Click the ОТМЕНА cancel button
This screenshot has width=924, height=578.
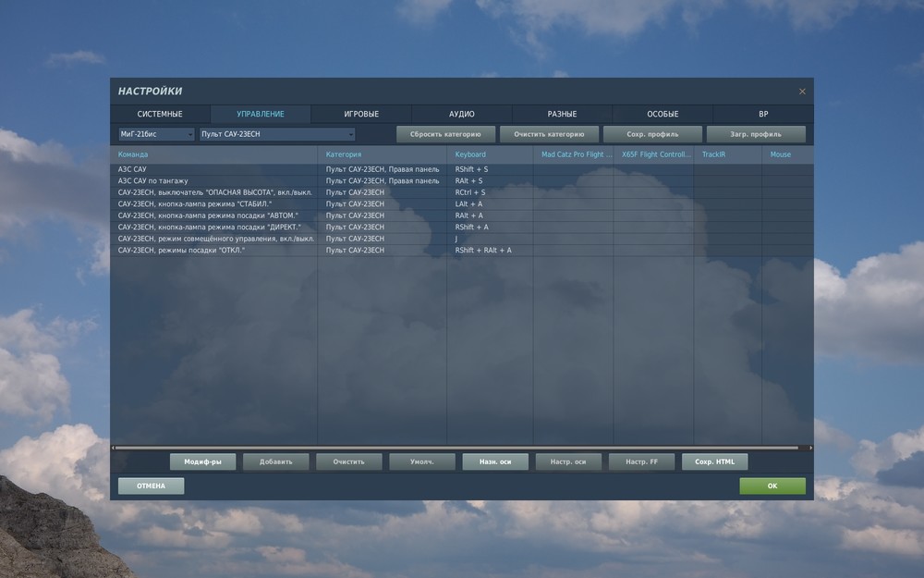click(151, 486)
